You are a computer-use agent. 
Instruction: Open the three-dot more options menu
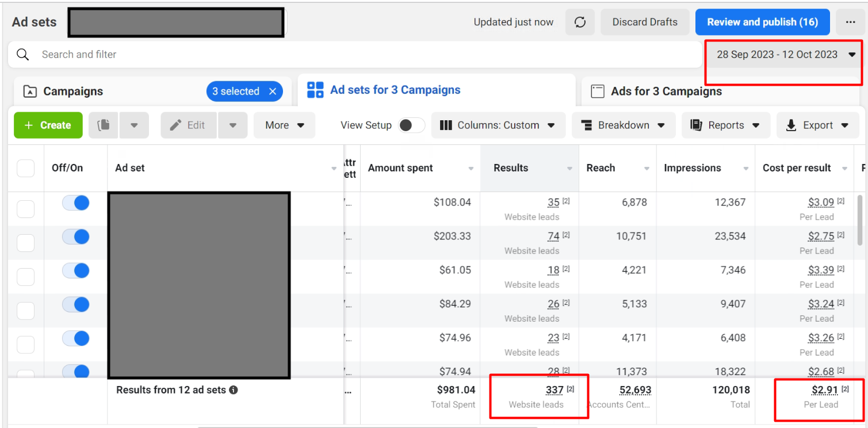850,22
